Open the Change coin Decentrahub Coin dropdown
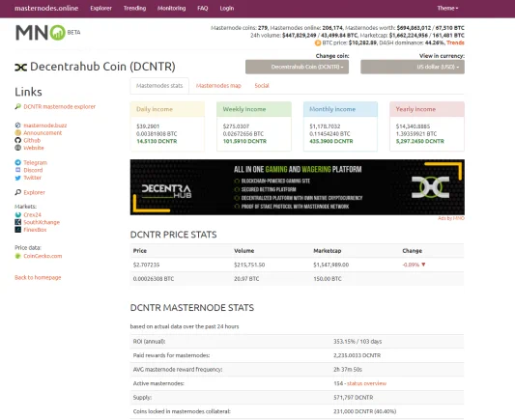Viewport: 515px width, 420px height. pyautogui.click(x=297, y=67)
